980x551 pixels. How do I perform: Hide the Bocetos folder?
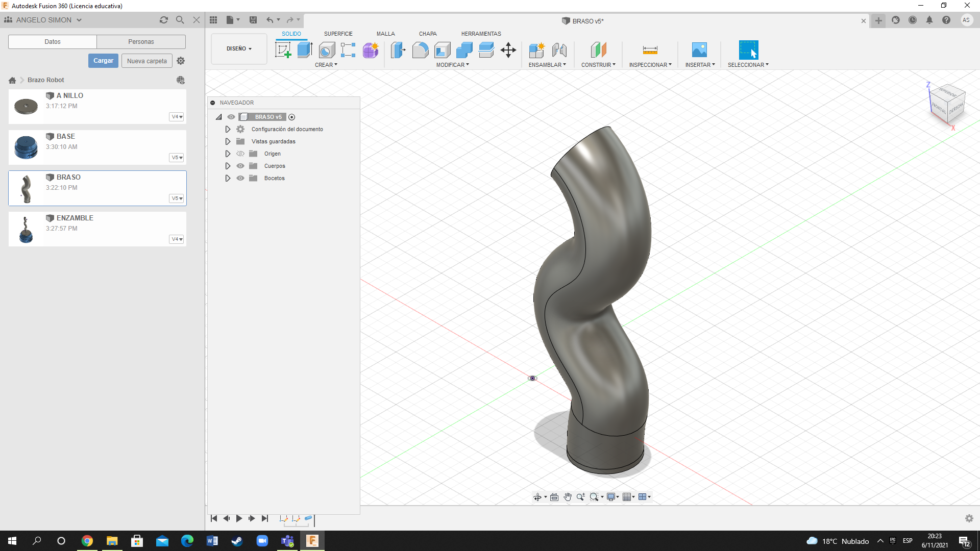pyautogui.click(x=240, y=178)
